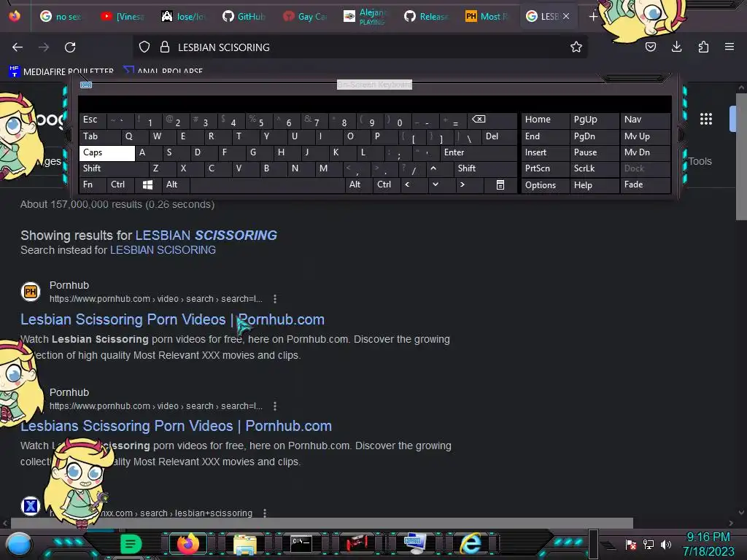Switch to the tab marked PLAYING
Image resolution: width=747 pixels, height=560 pixels.
(x=365, y=17)
